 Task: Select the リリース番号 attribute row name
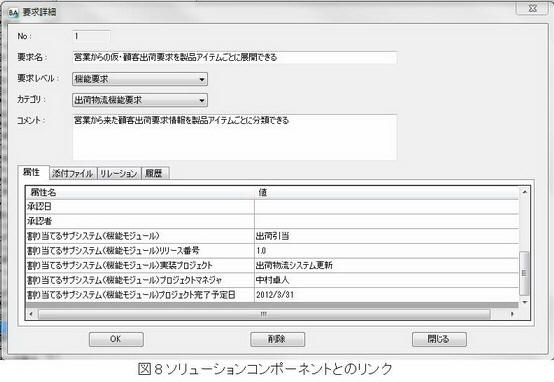tap(140, 251)
